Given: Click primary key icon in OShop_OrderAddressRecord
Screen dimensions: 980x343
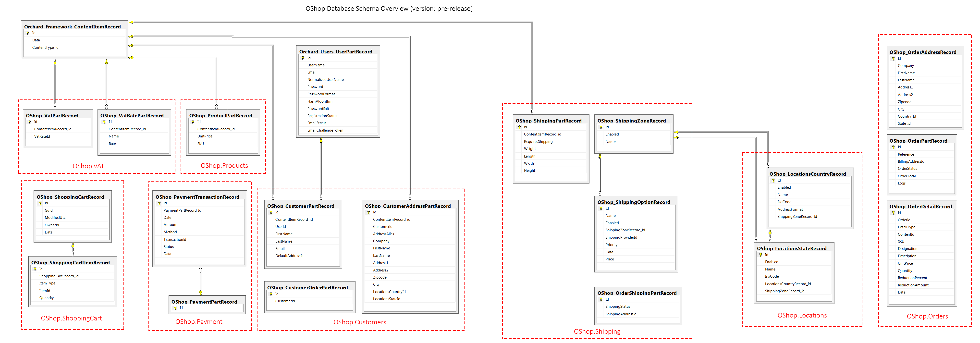Looking at the screenshot, I should click(x=893, y=59).
